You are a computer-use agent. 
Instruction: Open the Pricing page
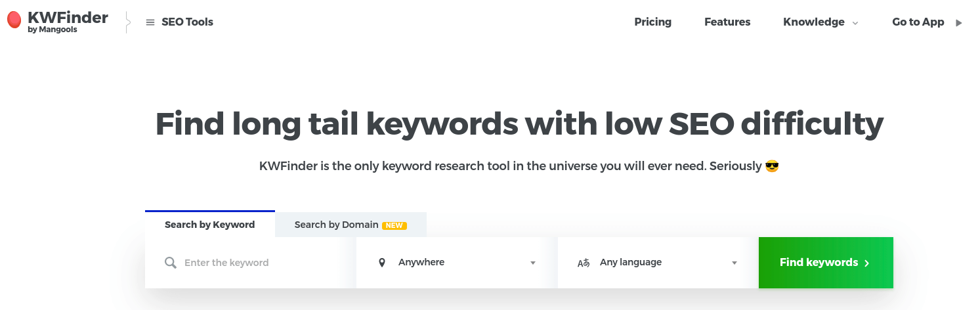pos(652,22)
